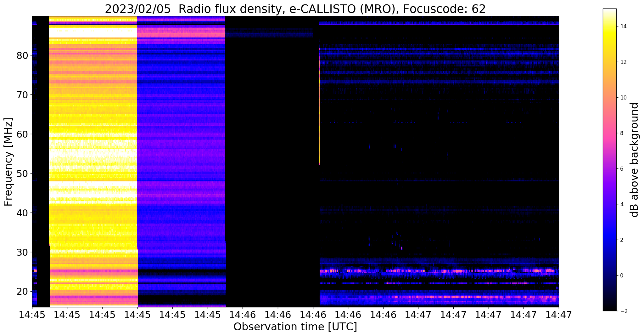
Task: Click the 40 tick on frequency axis
Action: (x=22, y=213)
